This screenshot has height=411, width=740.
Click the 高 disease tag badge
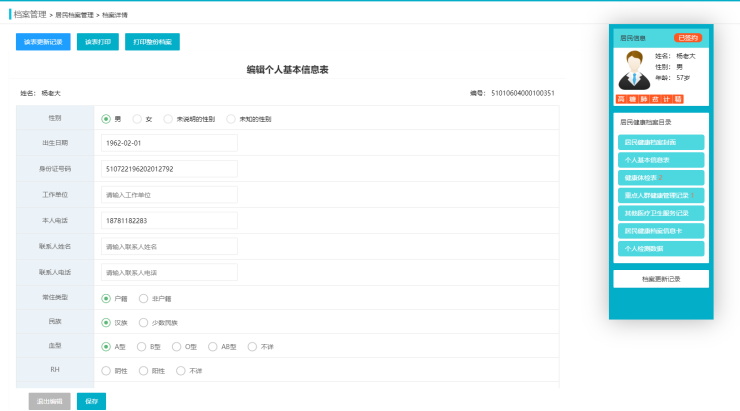[621, 99]
